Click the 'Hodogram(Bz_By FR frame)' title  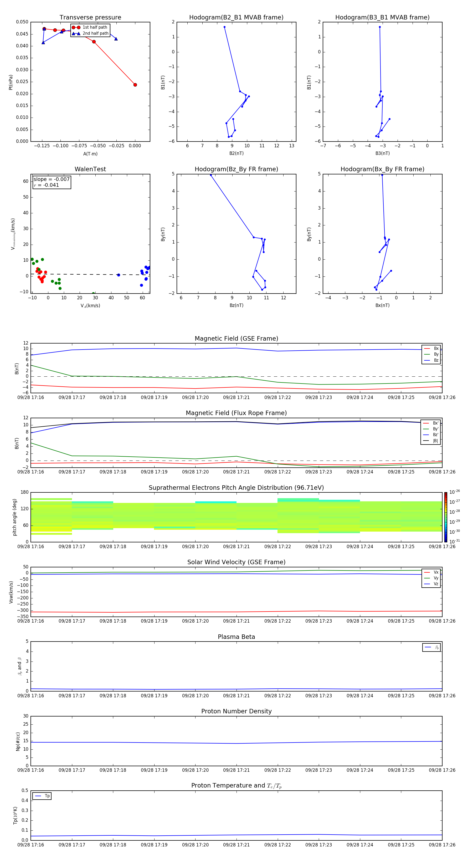tap(236, 169)
